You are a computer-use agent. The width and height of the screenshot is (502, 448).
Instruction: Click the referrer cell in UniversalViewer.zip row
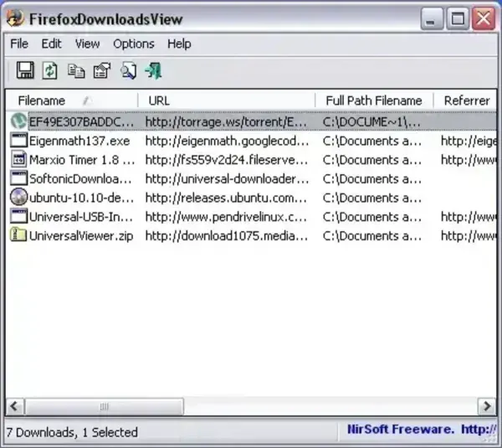[469, 236]
